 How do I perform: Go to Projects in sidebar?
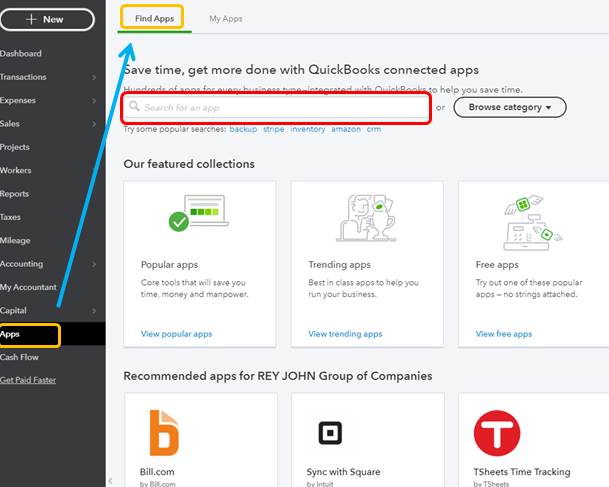tap(15, 147)
